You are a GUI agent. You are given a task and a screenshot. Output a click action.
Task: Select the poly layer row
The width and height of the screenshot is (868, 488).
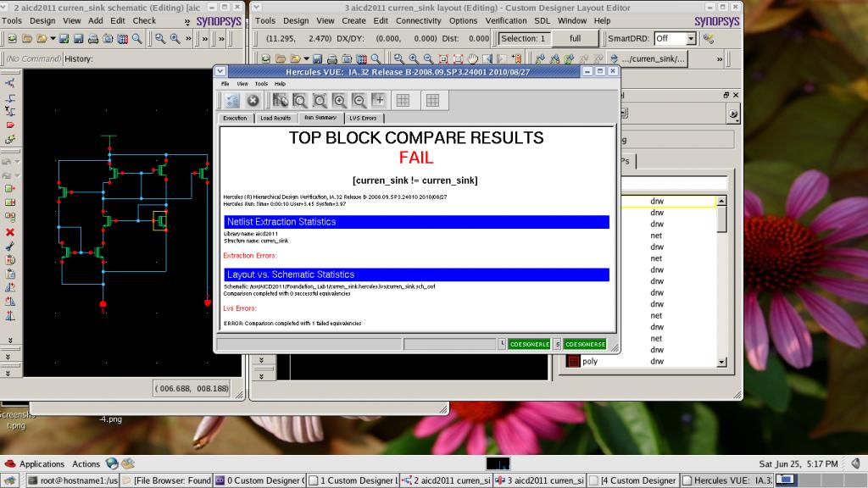(x=641, y=361)
